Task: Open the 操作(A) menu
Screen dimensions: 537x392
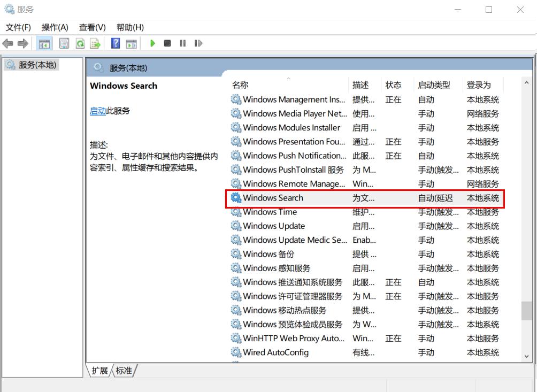Action: pyautogui.click(x=55, y=27)
